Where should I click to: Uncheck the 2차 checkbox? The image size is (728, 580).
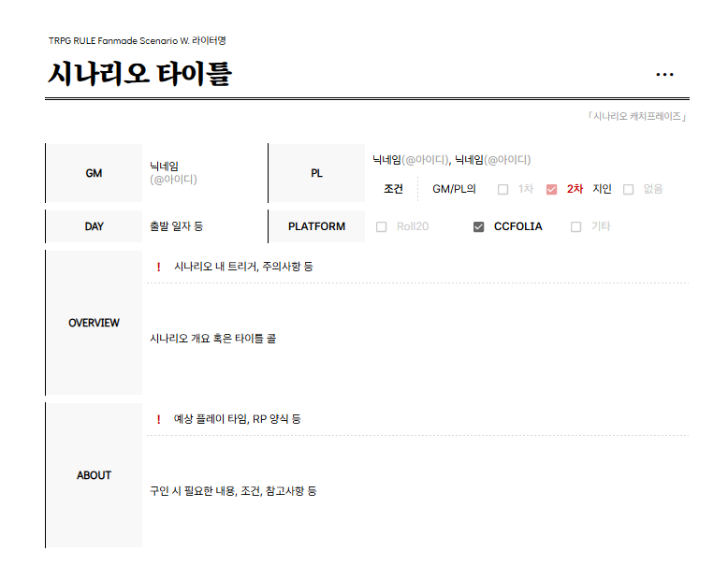pos(551,189)
